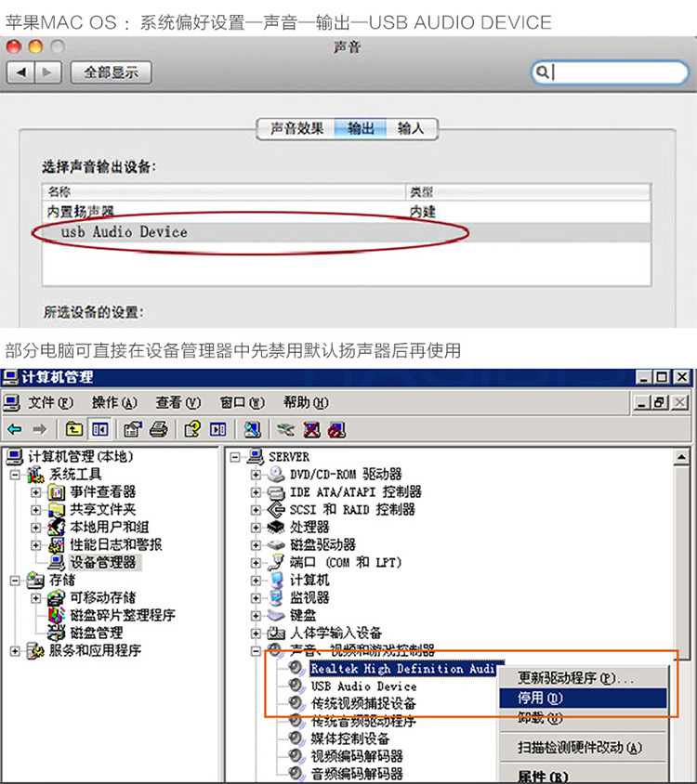Click the disable device toolbar icon
This screenshot has height=784, width=697.
click(x=336, y=429)
